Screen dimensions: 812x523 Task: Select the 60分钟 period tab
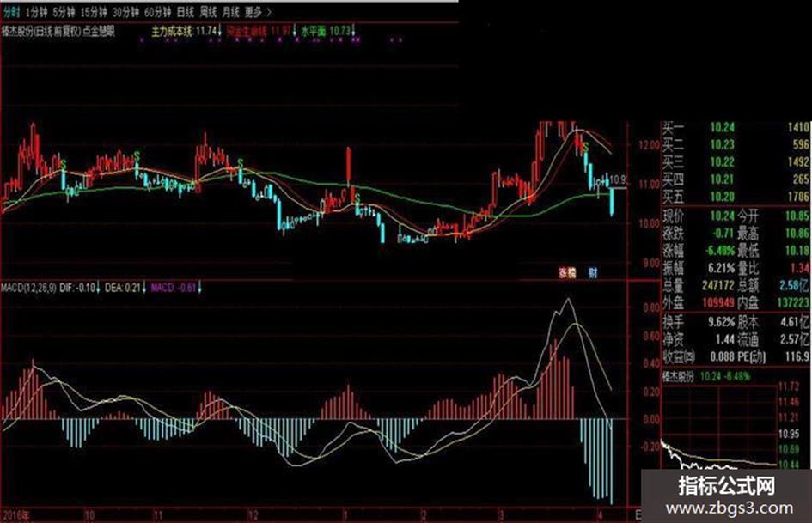(158, 11)
